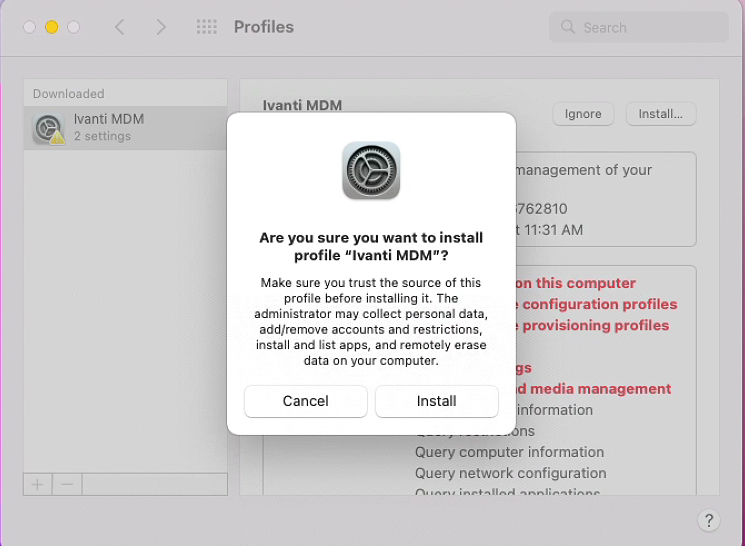Click the Search field in the toolbar

point(639,27)
